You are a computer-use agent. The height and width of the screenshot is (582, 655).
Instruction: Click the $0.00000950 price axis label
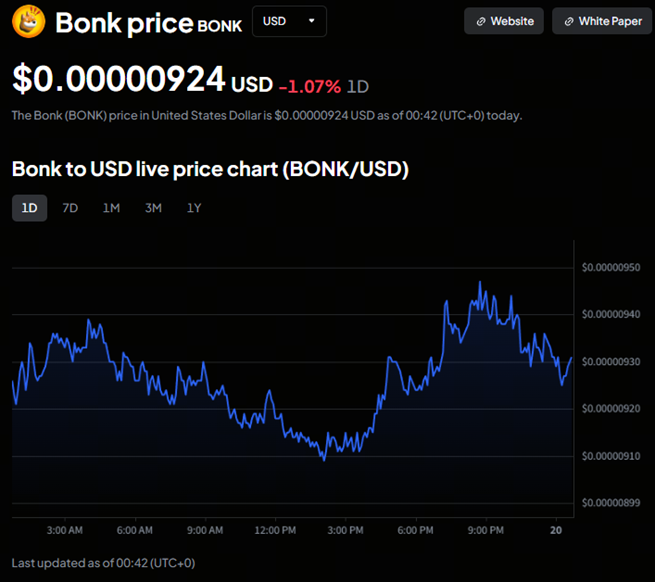point(610,267)
